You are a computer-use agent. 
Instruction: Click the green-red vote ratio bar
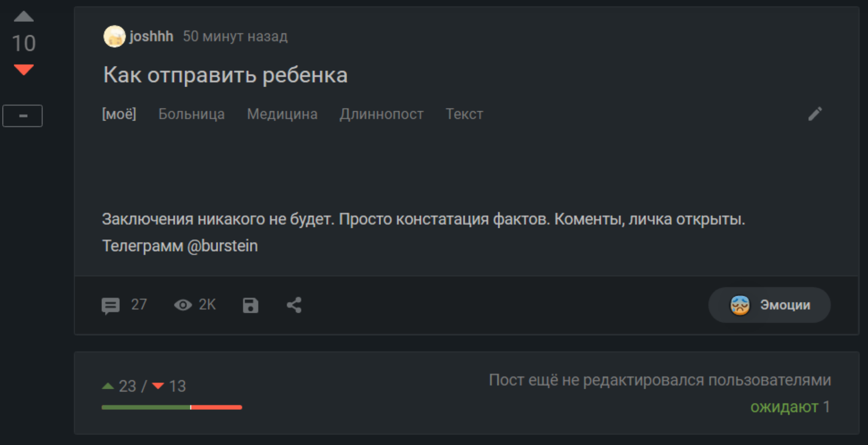click(x=172, y=407)
